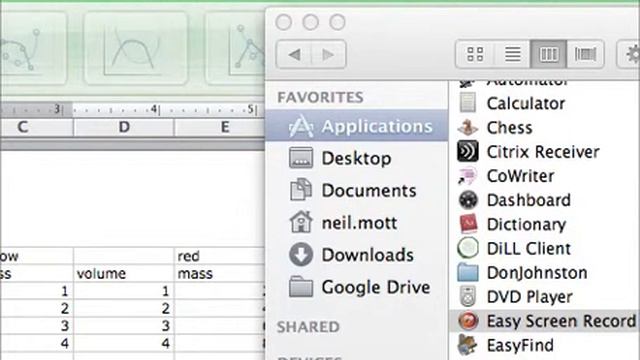Switch Finder to column view

click(549, 54)
